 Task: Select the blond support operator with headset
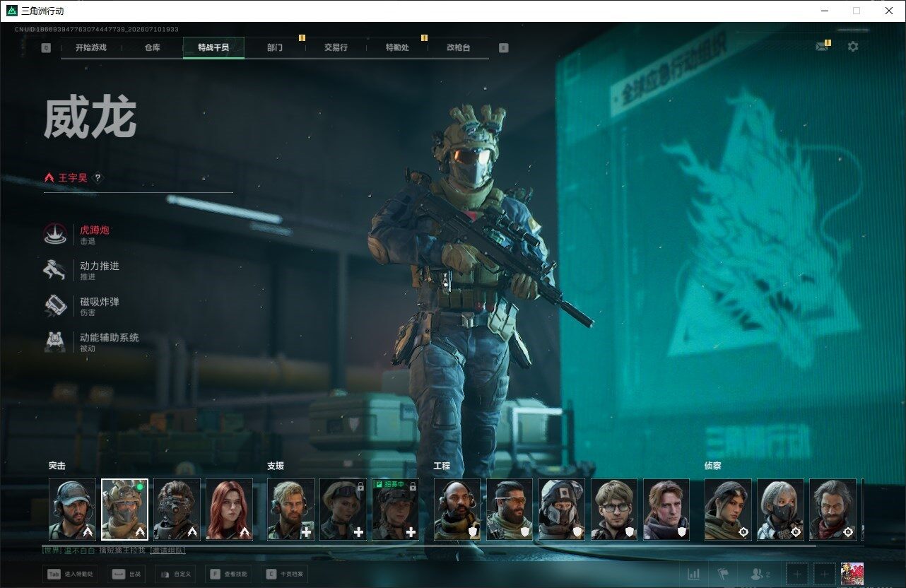pos(290,510)
